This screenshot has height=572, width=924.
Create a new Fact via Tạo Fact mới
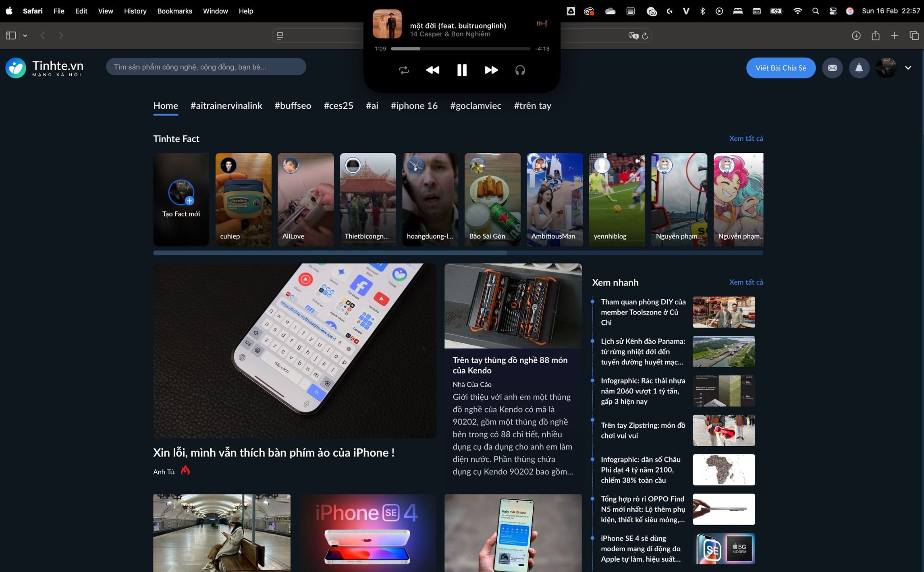(x=181, y=199)
